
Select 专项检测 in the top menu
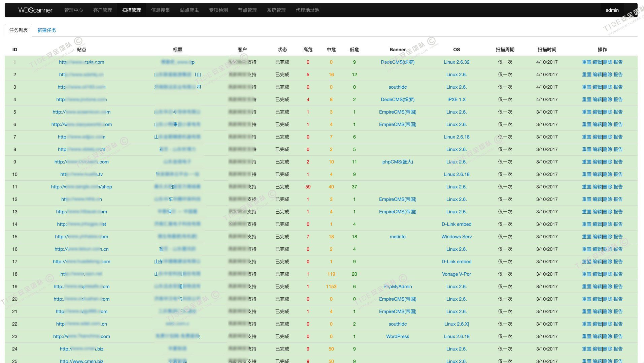pyautogui.click(x=218, y=10)
